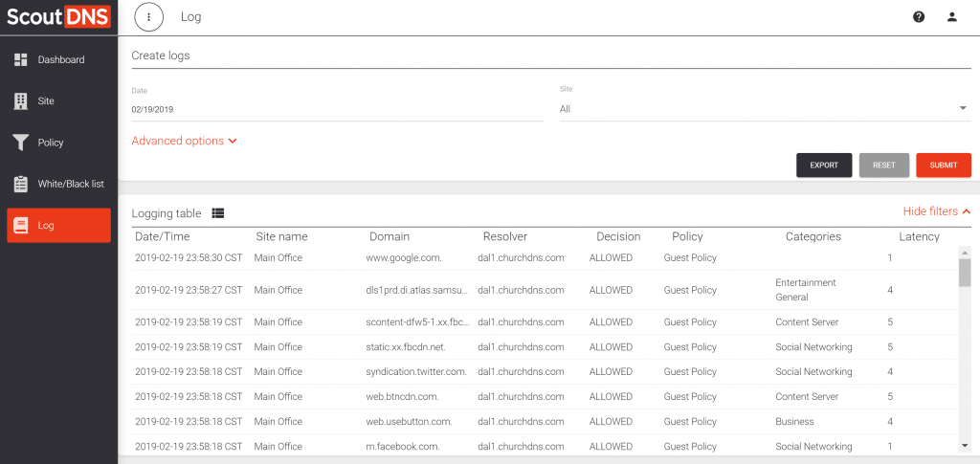Click Content Server in web.btncdn.com row
Viewport: 980px width, 464px height.
pyautogui.click(x=807, y=397)
